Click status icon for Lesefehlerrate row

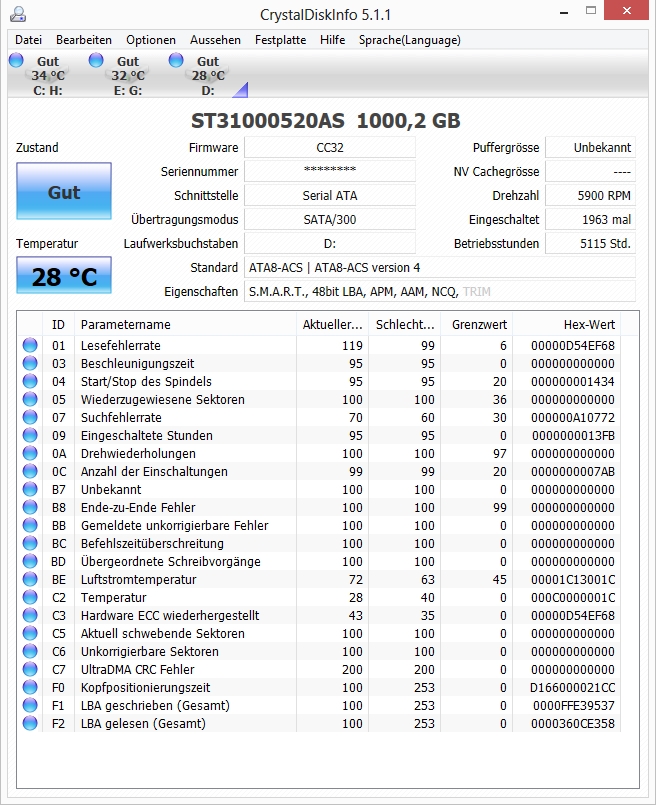point(30,345)
